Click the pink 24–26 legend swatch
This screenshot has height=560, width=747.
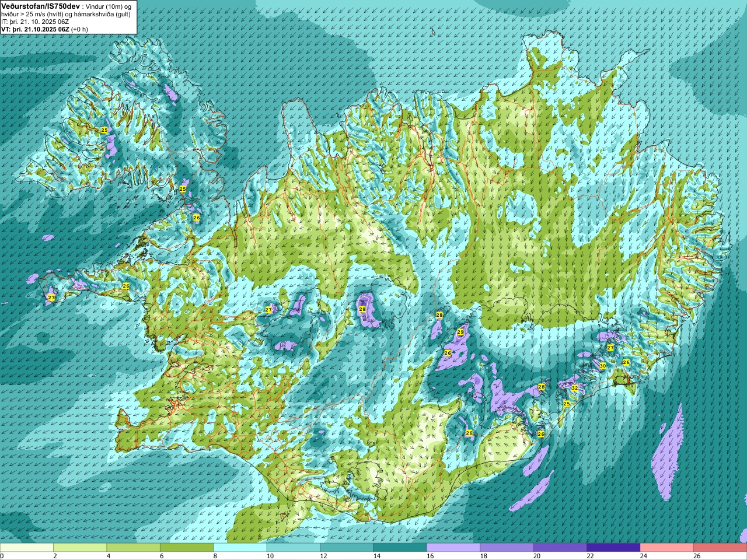click(667, 548)
